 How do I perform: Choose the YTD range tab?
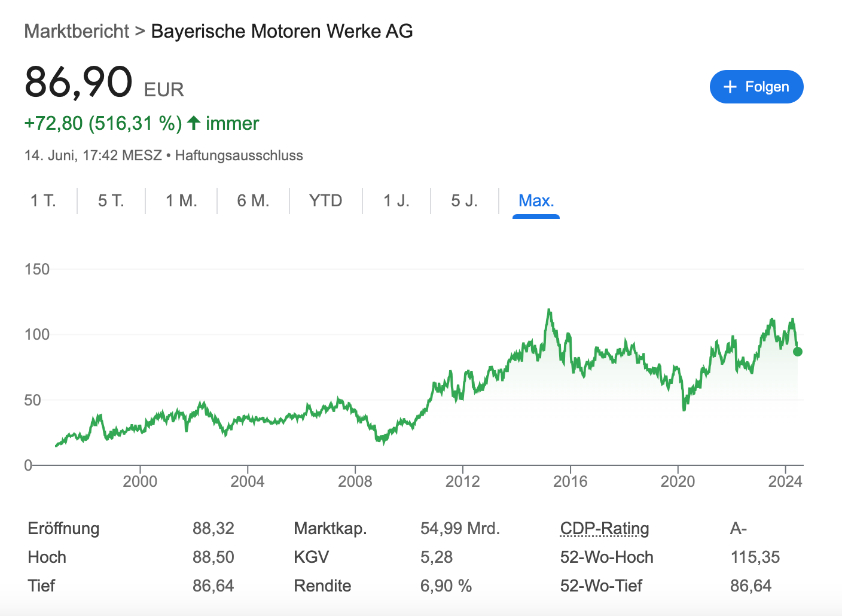click(326, 200)
